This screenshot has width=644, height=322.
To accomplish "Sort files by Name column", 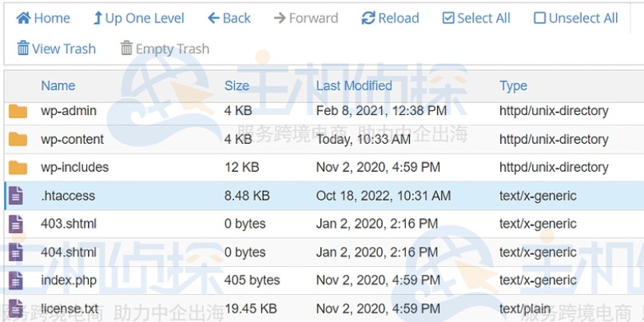I will pyautogui.click(x=58, y=85).
